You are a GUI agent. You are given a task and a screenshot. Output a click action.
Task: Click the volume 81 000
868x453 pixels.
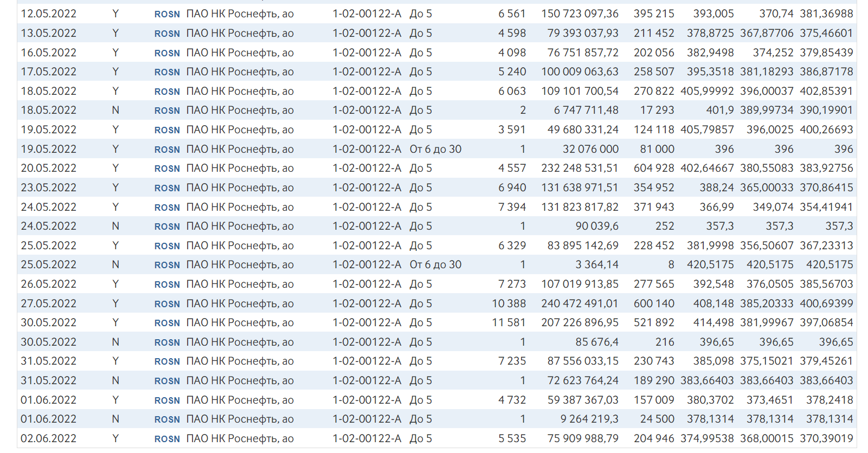pos(657,149)
